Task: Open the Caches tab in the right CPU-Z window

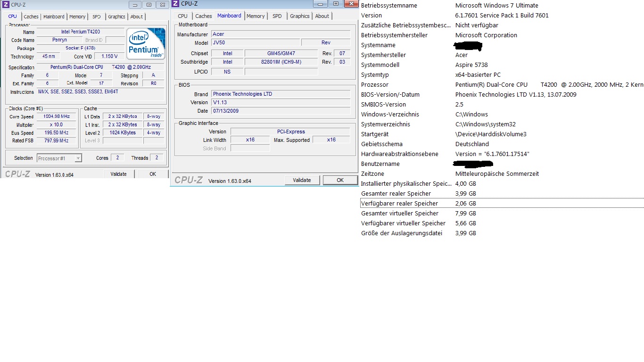Action: [204, 16]
